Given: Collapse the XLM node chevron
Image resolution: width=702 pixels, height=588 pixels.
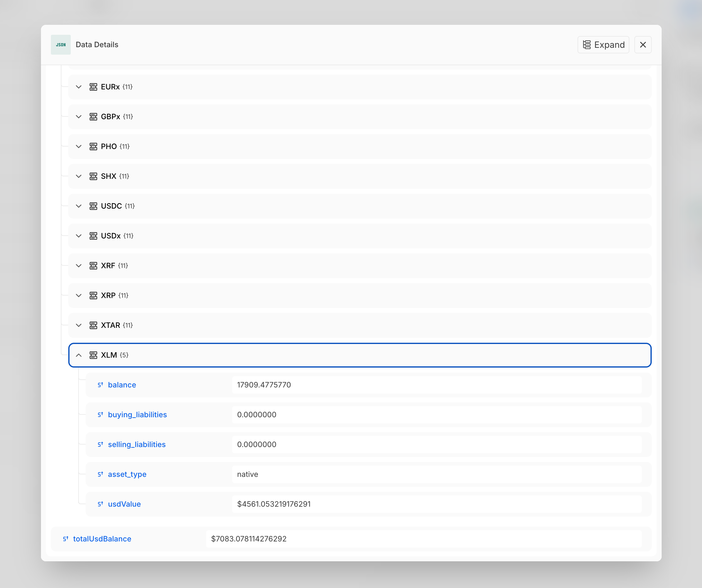Looking at the screenshot, I should (x=79, y=355).
